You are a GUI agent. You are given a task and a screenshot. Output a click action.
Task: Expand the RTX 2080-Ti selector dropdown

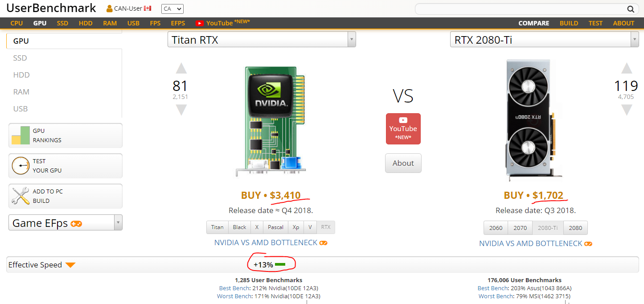(635, 40)
